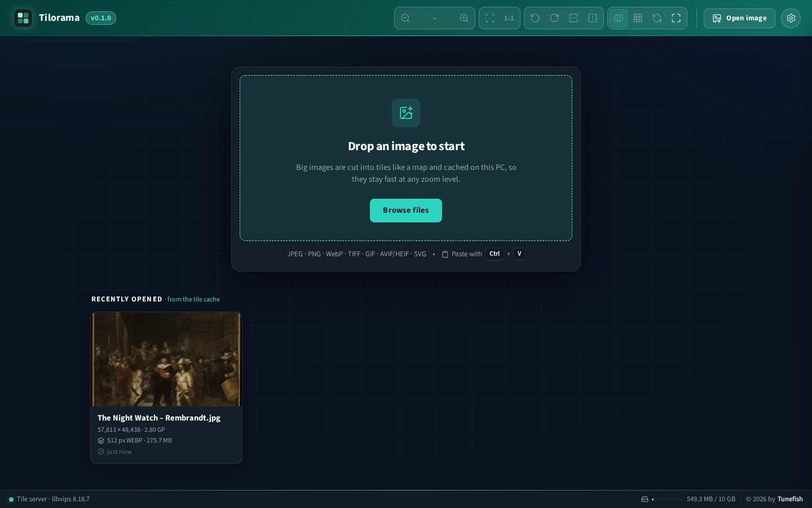Rotate the image counterclockwise
Image resolution: width=812 pixels, height=508 pixels.
coord(535,18)
